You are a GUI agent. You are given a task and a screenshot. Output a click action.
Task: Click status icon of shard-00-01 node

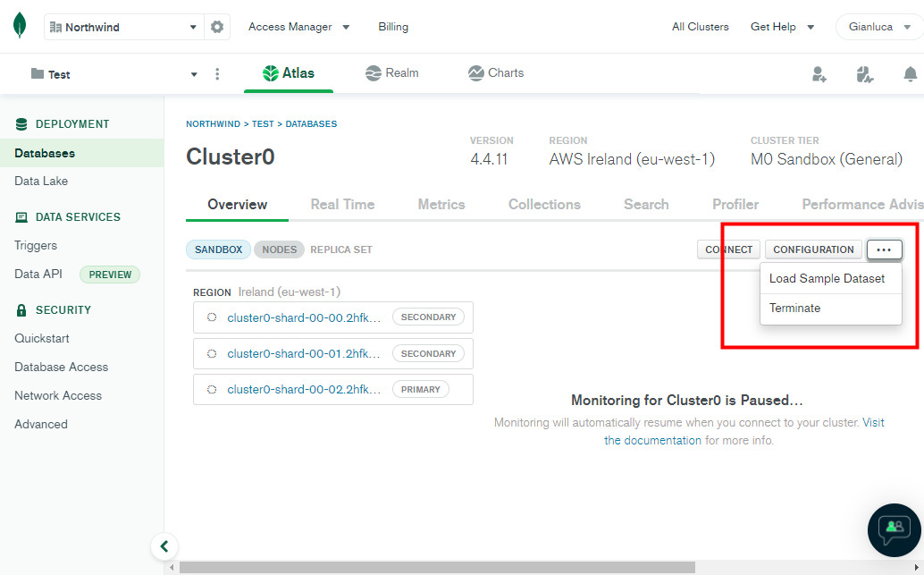coord(212,354)
